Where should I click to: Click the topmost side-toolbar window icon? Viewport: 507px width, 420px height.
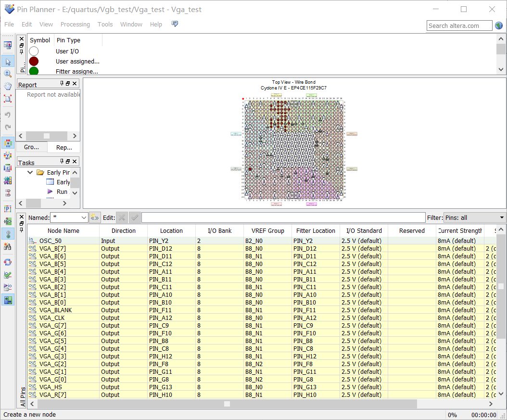tap(8, 45)
